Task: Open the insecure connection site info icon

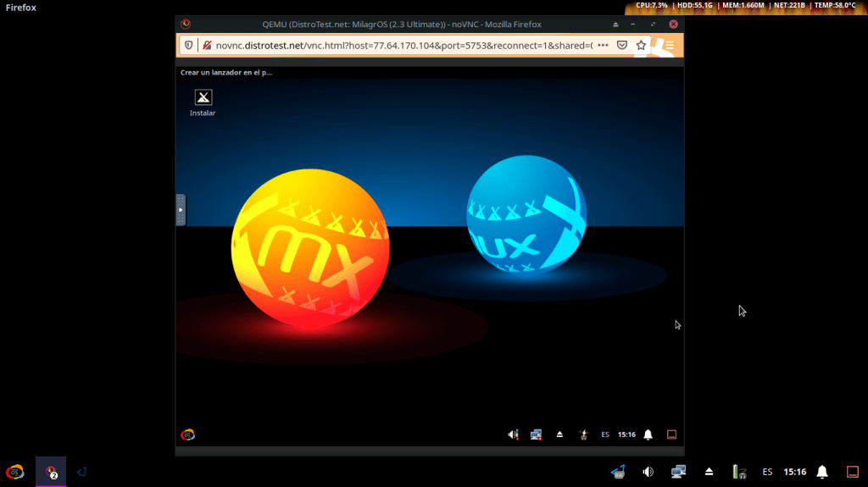Action: [205, 45]
